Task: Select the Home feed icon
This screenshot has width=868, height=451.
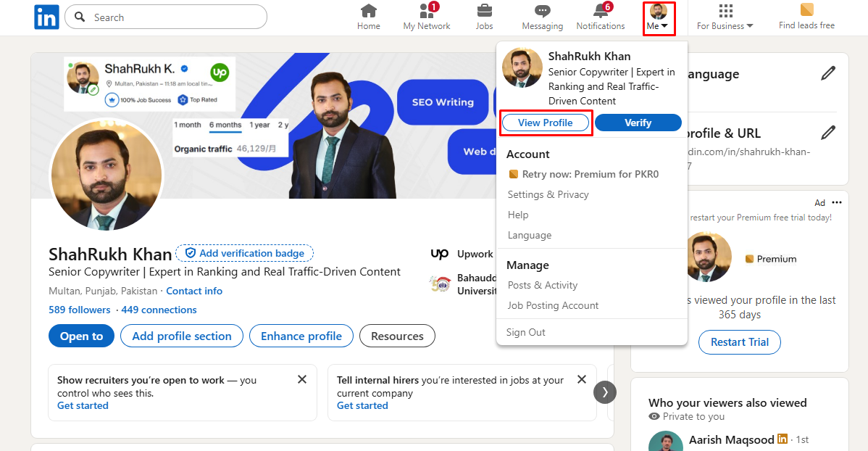Action: (368, 16)
